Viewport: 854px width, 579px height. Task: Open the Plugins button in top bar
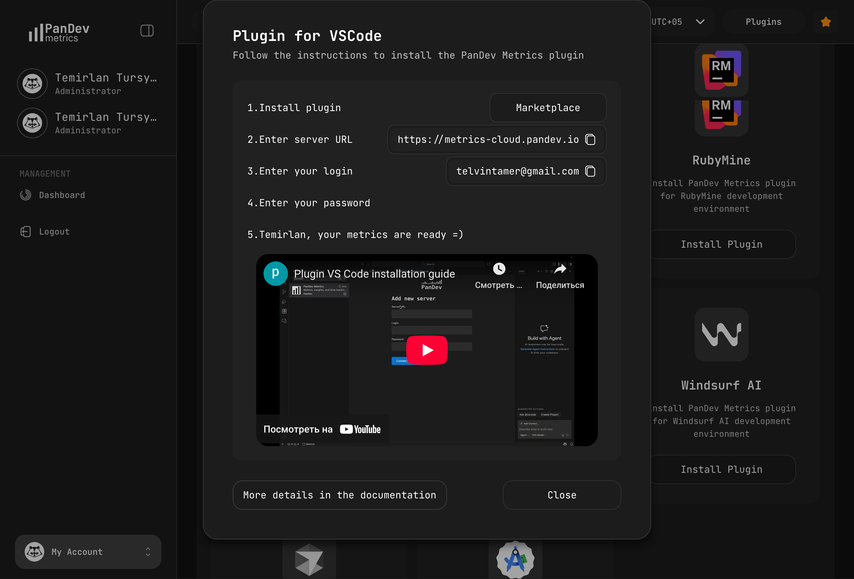tap(763, 22)
